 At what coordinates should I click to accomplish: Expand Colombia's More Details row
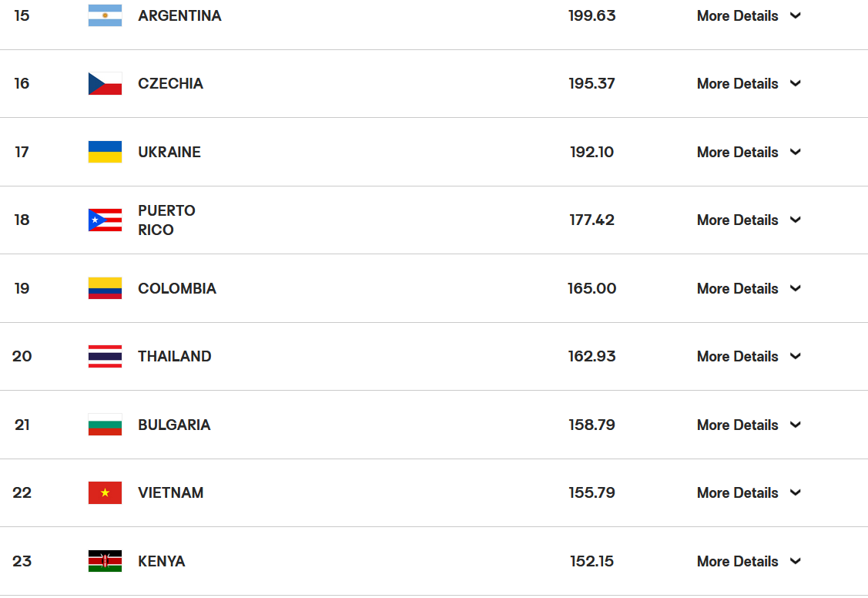point(749,288)
